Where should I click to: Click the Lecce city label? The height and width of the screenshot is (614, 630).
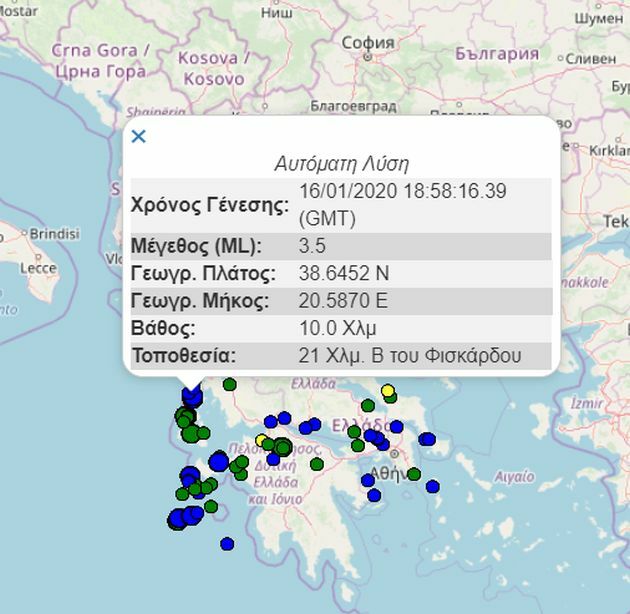pyautogui.click(x=39, y=268)
